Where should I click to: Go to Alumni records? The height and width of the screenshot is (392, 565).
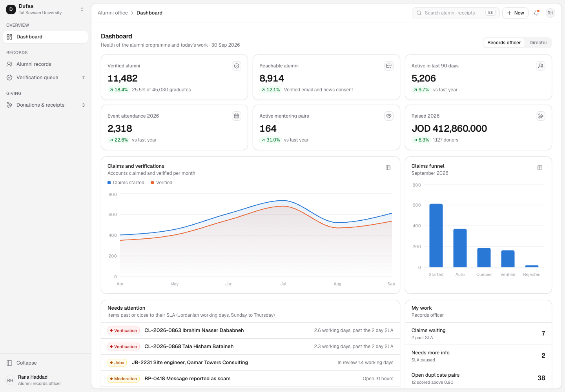[46, 64]
